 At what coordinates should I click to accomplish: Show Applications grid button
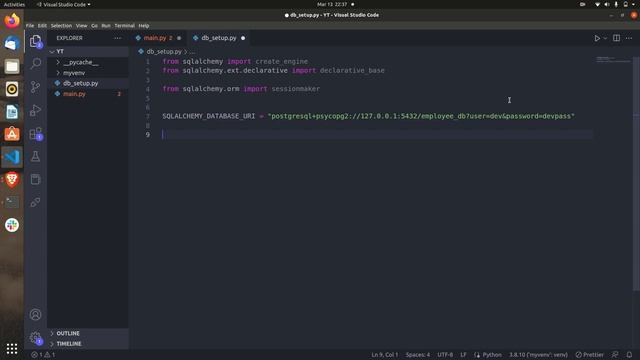coord(12,348)
